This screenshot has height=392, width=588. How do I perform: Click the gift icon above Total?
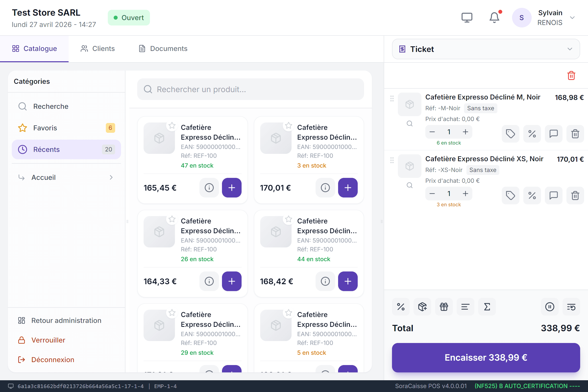click(444, 307)
